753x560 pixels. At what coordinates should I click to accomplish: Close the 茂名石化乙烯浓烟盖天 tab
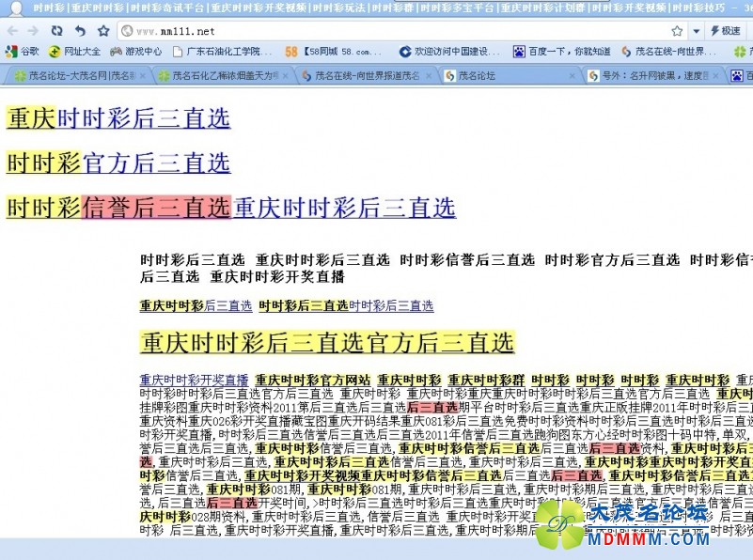(x=286, y=76)
